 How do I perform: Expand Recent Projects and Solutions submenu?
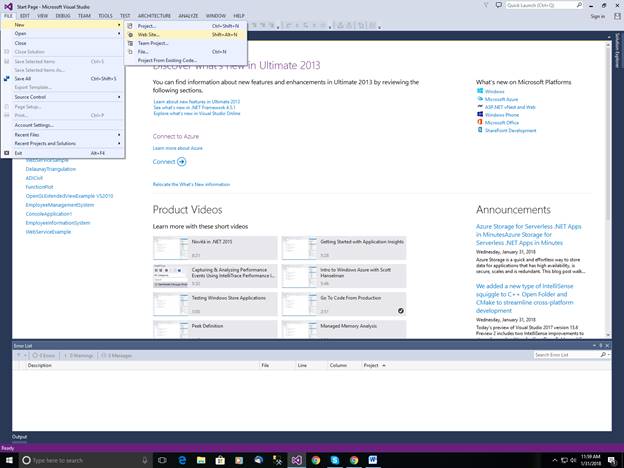63,143
